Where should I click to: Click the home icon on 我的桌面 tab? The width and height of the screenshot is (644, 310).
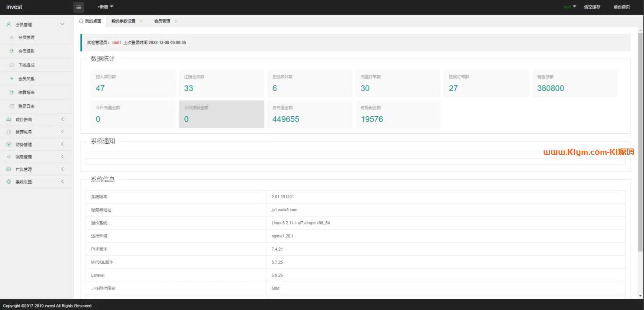81,21
